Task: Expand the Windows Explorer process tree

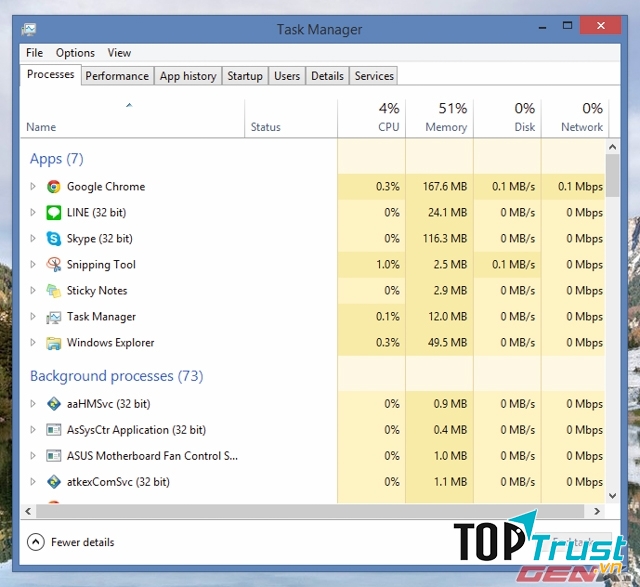Action: click(33, 343)
